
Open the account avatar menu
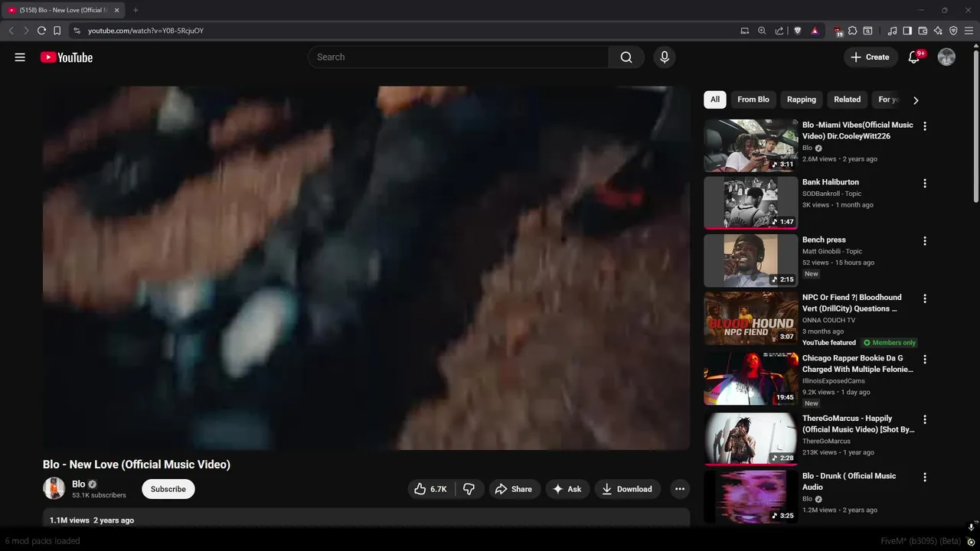coord(946,57)
